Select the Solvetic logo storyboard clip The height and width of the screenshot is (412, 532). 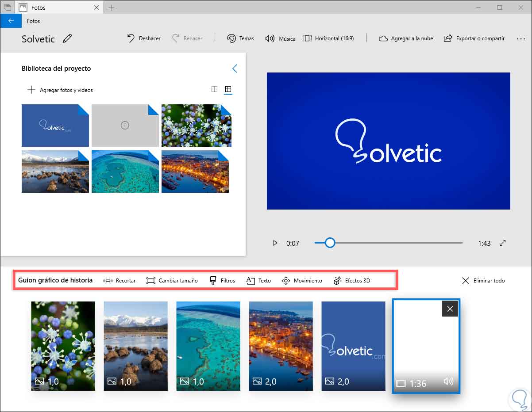click(x=354, y=346)
